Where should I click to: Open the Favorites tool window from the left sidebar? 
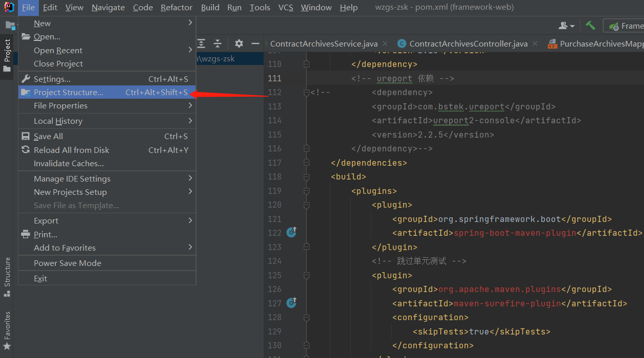pyautogui.click(x=7, y=326)
